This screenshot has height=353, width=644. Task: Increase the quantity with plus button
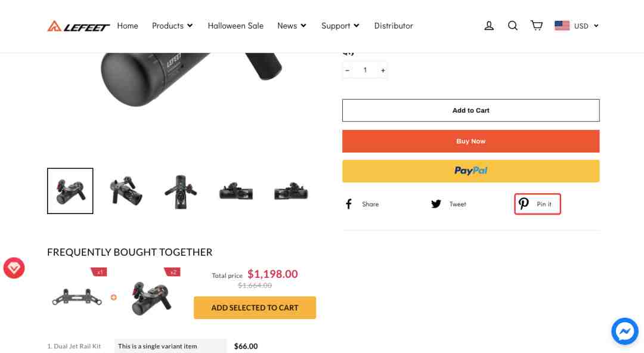click(383, 70)
